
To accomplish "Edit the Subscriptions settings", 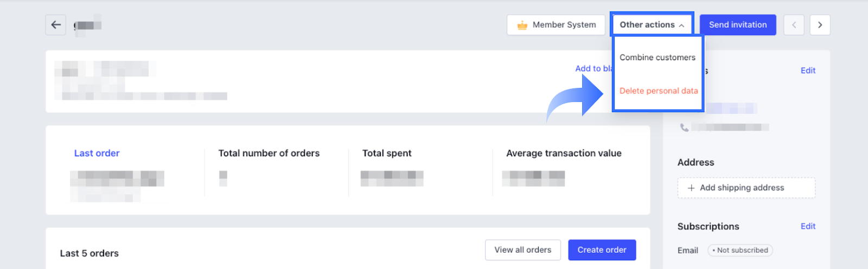I will pos(808,226).
